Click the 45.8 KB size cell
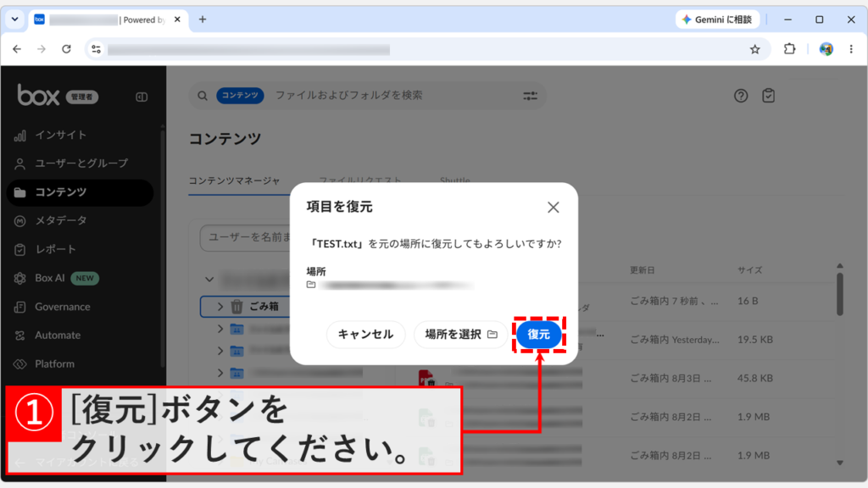868x488 pixels. point(755,379)
